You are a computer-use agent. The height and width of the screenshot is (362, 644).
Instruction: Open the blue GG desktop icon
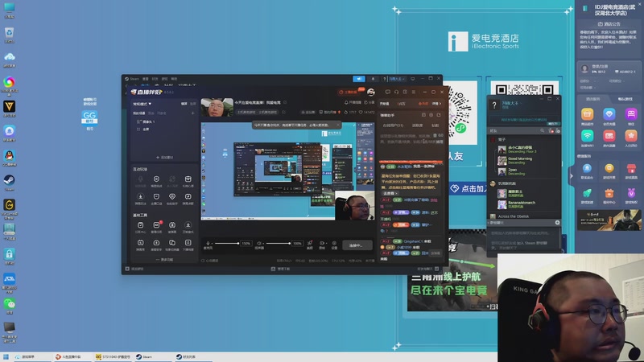[89, 117]
